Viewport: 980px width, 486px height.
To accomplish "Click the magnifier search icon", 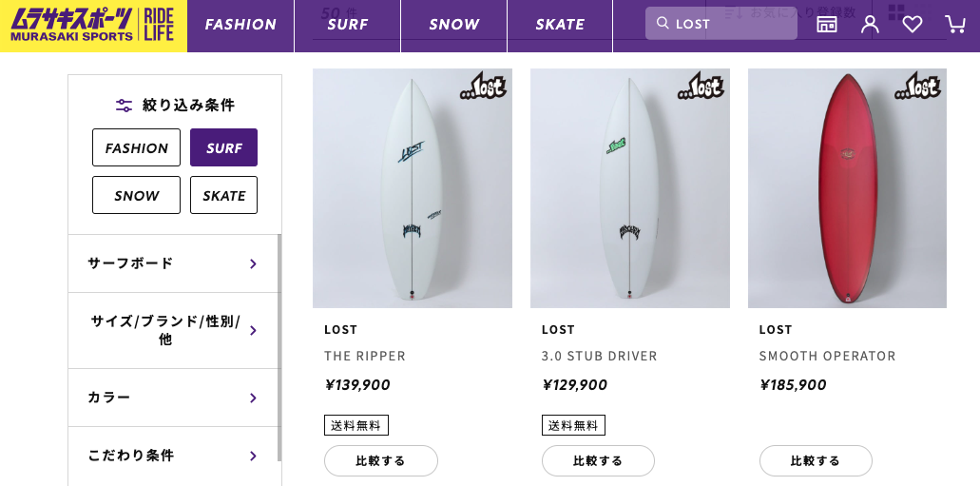I will point(663,24).
